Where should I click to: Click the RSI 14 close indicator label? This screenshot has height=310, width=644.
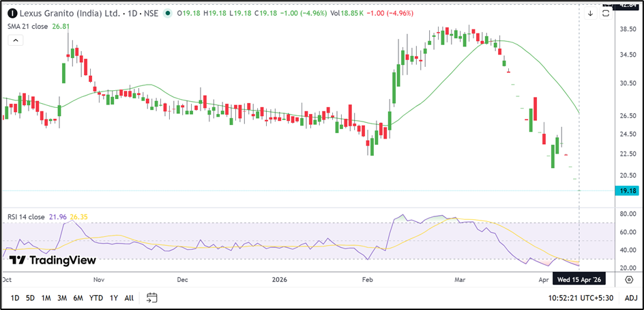click(x=27, y=217)
